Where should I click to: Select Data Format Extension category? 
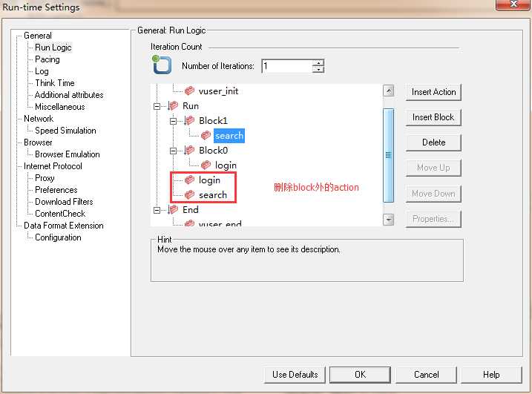pyautogui.click(x=64, y=226)
